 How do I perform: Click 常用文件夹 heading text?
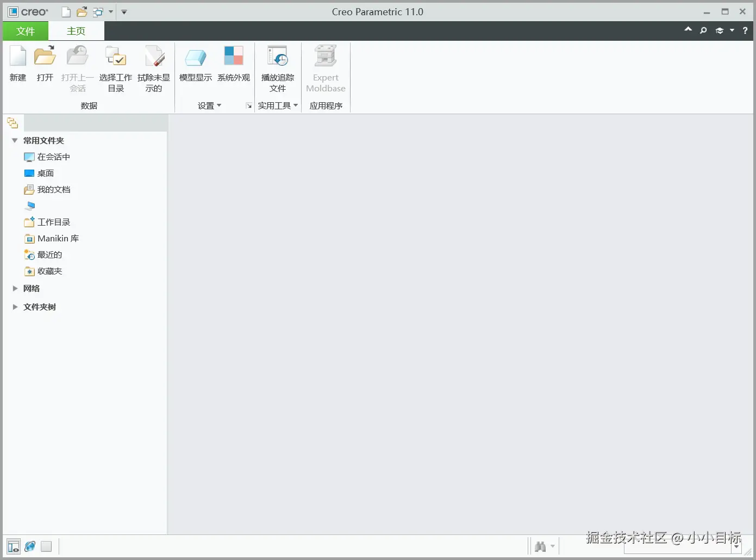pyautogui.click(x=43, y=141)
